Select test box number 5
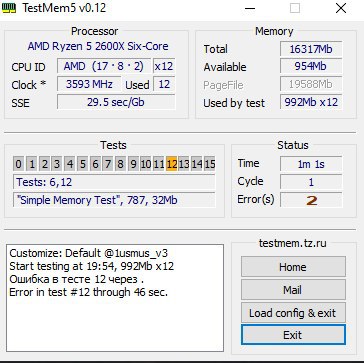364x363 pixels. (x=82, y=164)
